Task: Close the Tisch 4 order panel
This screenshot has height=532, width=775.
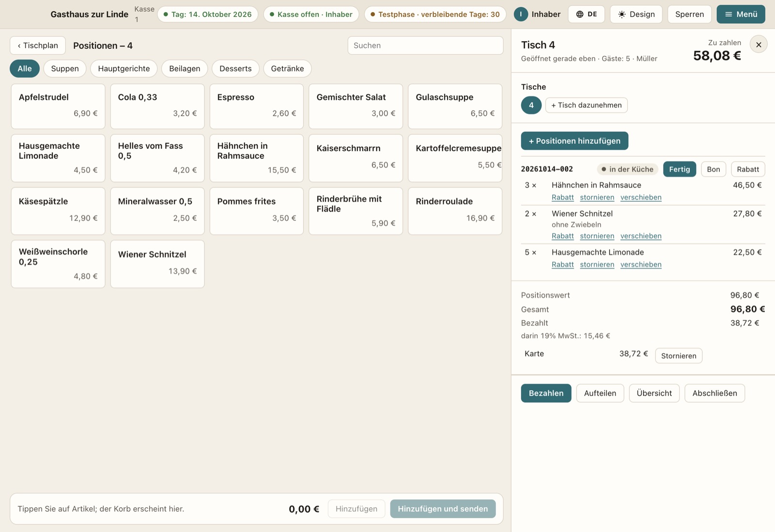Action: click(x=759, y=45)
